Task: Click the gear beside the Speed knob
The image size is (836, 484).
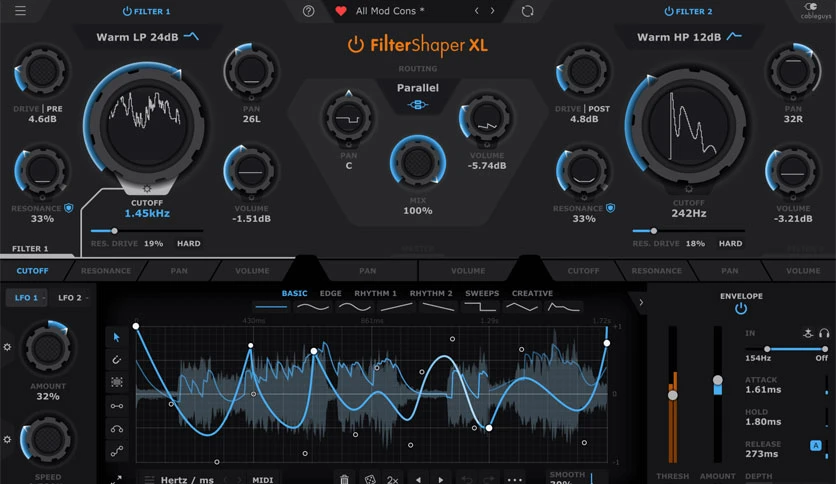Action: [x=7, y=440]
